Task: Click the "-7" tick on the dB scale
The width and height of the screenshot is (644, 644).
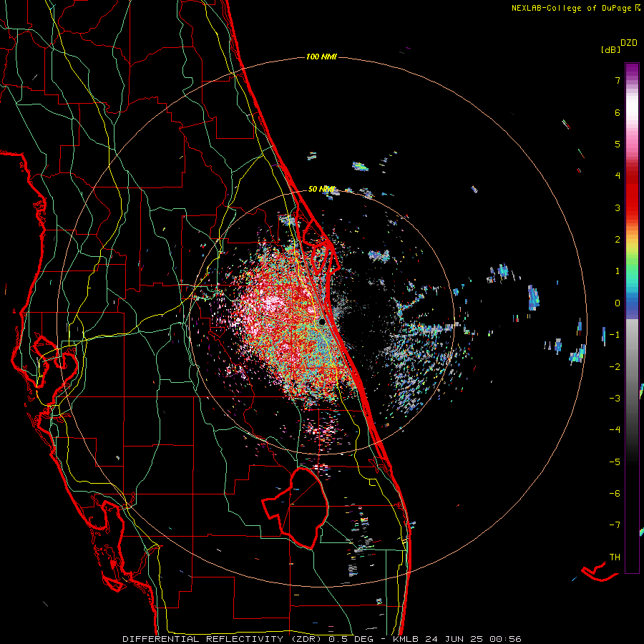Action: click(615, 525)
